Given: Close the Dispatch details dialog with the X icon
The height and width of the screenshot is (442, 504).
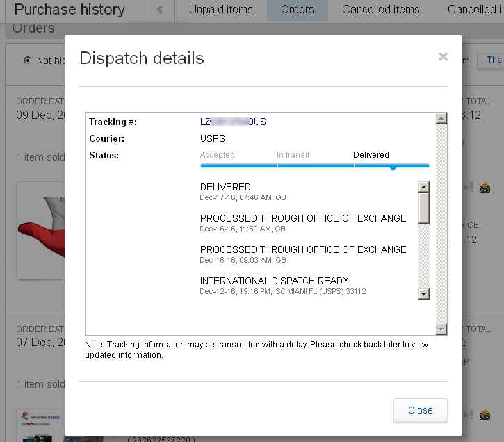Looking at the screenshot, I should coord(443,57).
